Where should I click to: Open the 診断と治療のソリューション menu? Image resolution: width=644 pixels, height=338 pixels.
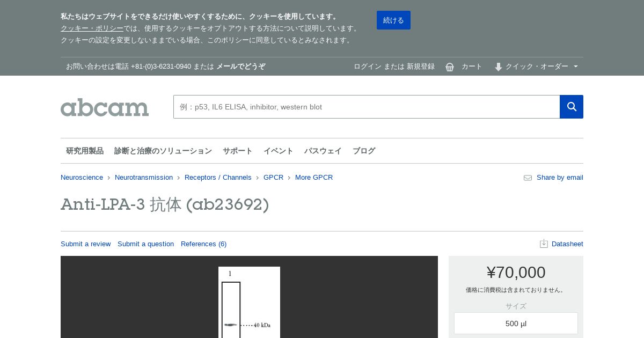[163, 151]
